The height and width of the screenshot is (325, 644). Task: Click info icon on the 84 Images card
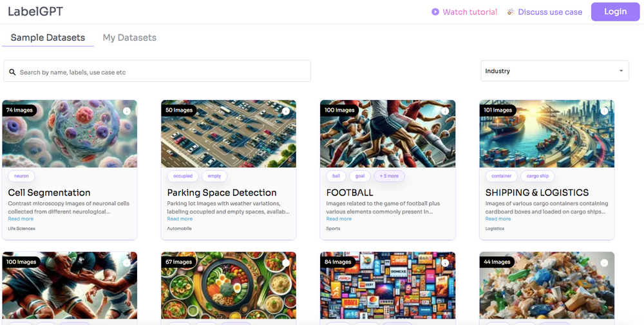tap(445, 262)
